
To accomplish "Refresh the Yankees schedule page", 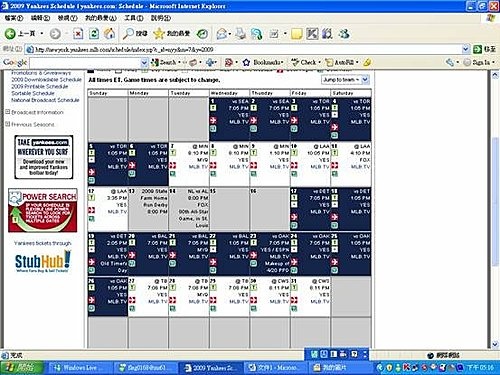I will click(x=94, y=34).
